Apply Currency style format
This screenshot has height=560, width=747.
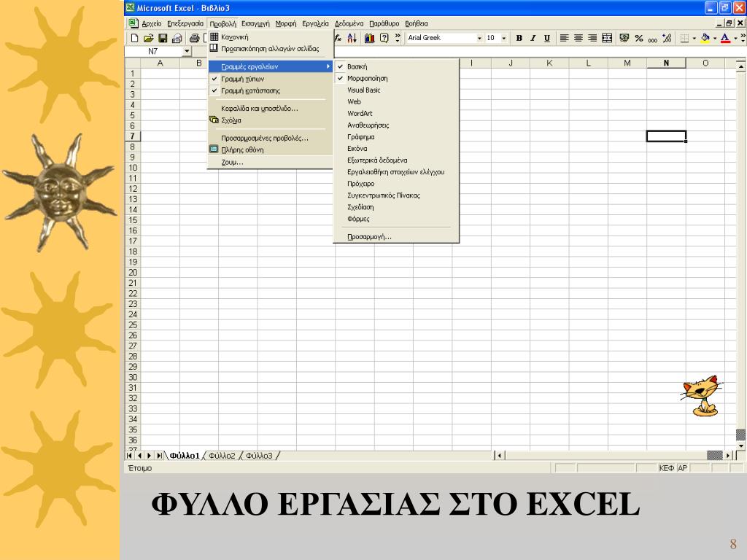[x=624, y=38]
